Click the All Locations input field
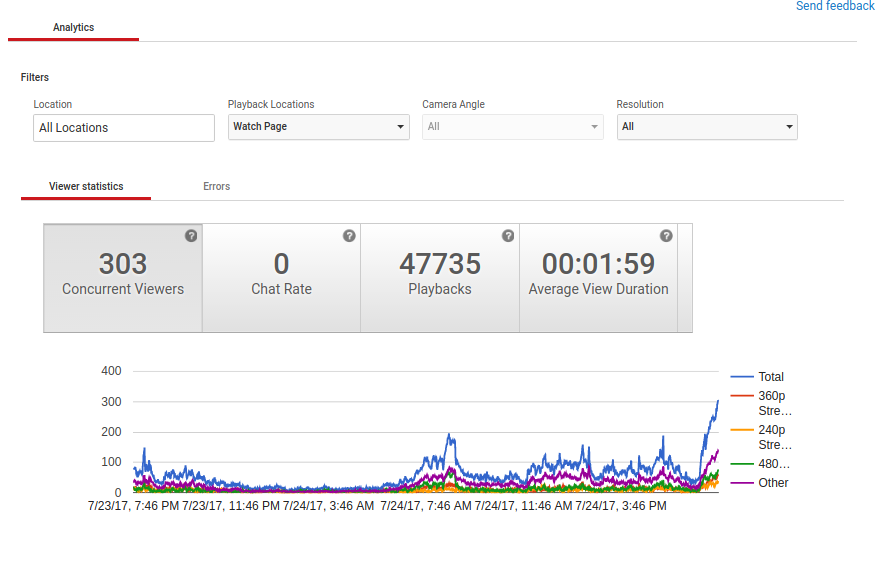Screen dimensions: 883x564 pos(124,128)
